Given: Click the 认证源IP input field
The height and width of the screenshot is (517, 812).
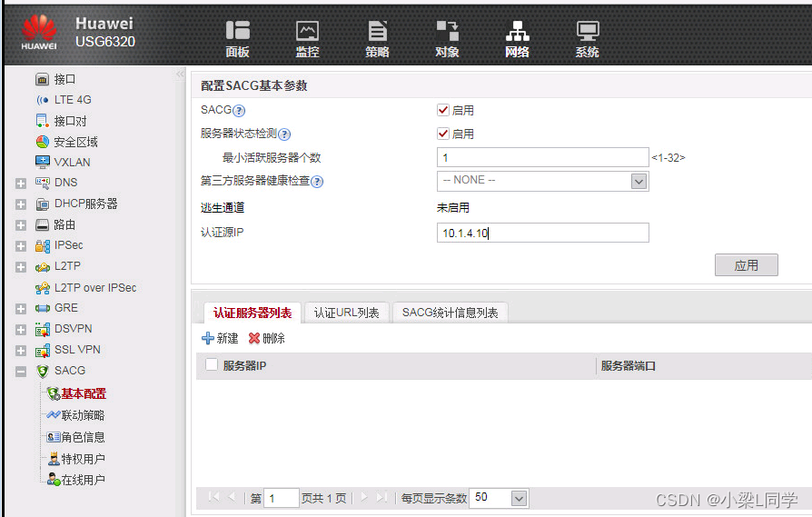Looking at the screenshot, I should [543, 233].
